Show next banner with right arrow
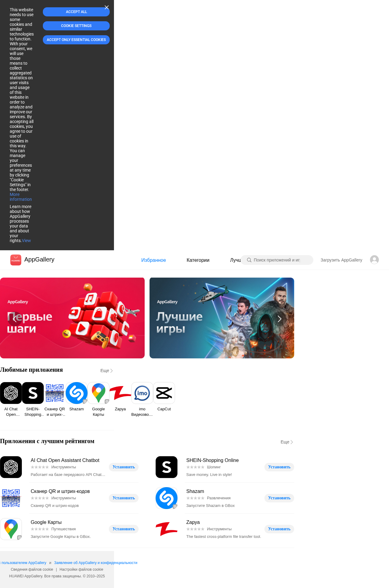This screenshot has width=389, height=588. (280, 319)
